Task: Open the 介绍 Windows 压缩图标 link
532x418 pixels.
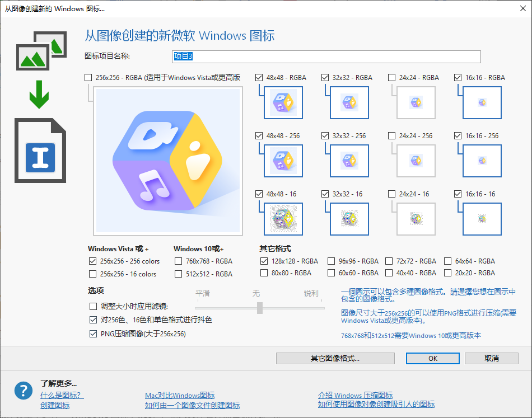Action: click(x=355, y=394)
